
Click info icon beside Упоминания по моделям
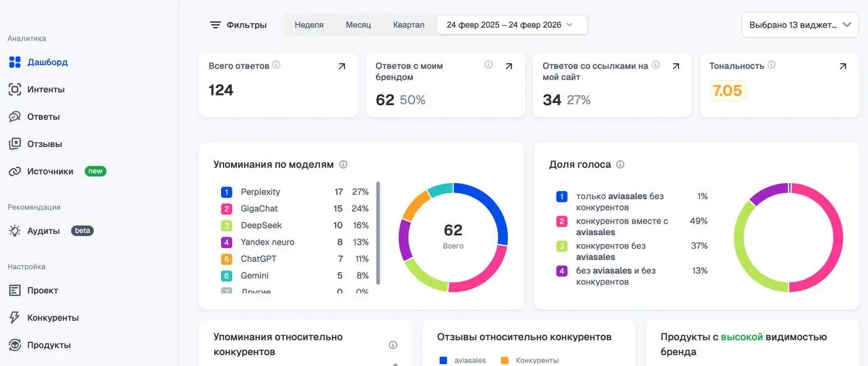[343, 165]
